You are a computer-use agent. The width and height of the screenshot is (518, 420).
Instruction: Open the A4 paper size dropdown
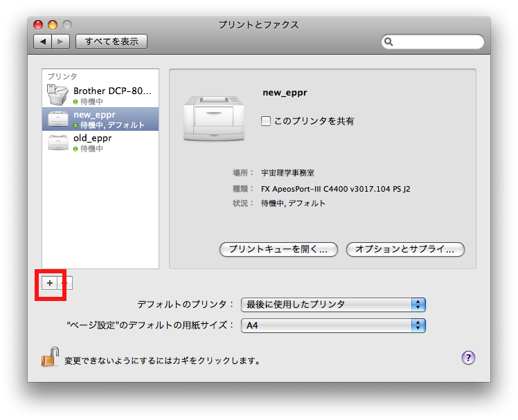(x=332, y=325)
